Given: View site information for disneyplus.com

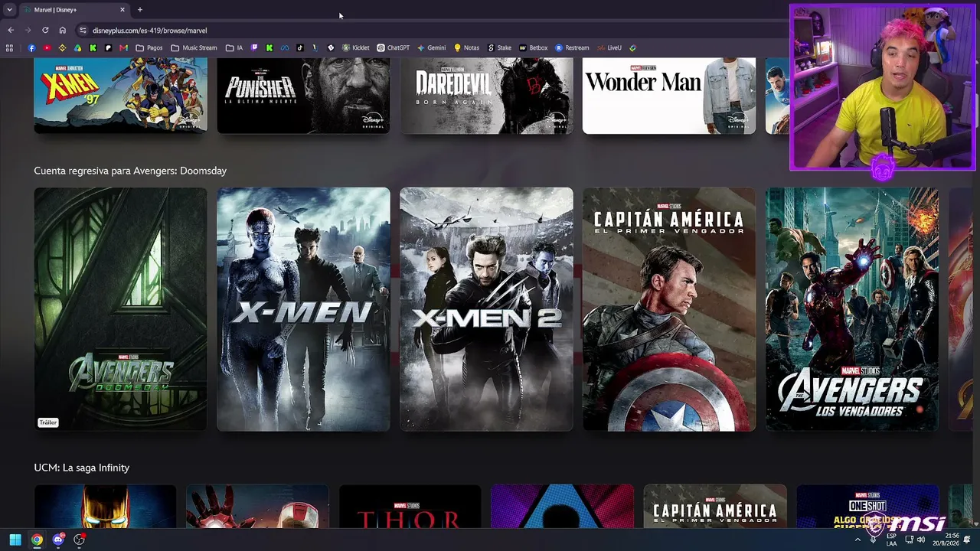Looking at the screenshot, I should [83, 31].
